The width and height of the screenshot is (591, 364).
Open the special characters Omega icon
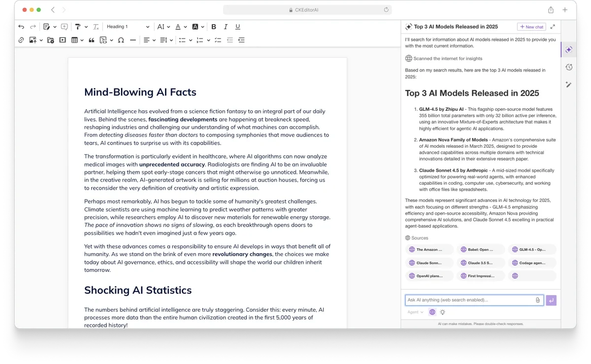pos(121,40)
